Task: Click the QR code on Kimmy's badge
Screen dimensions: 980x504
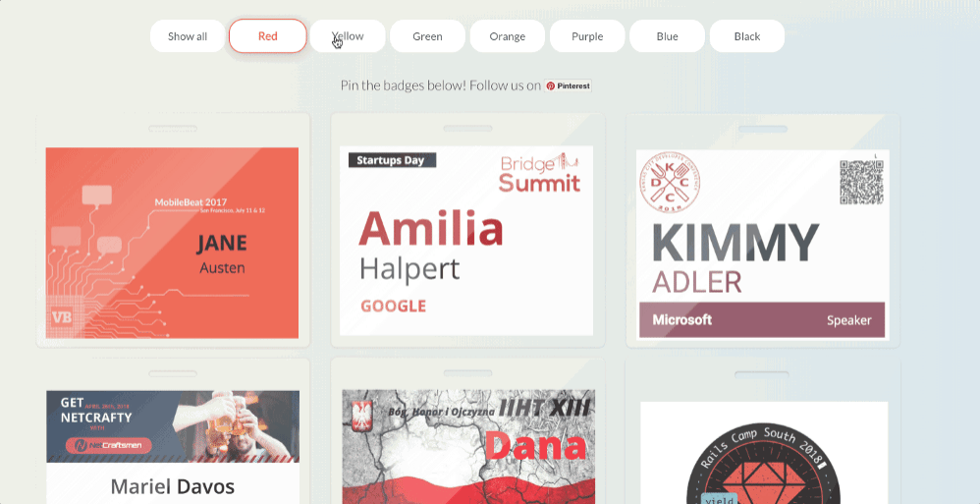Action: (x=861, y=182)
